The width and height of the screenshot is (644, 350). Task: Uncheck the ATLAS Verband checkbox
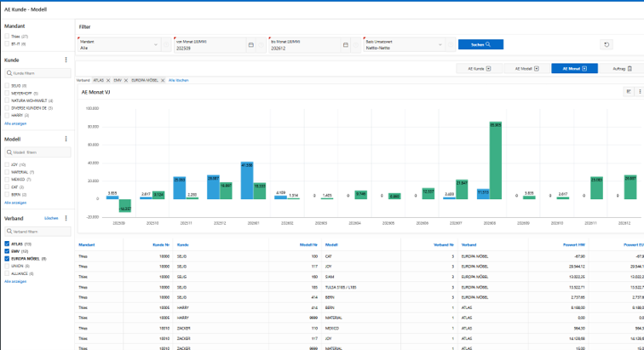click(7, 244)
